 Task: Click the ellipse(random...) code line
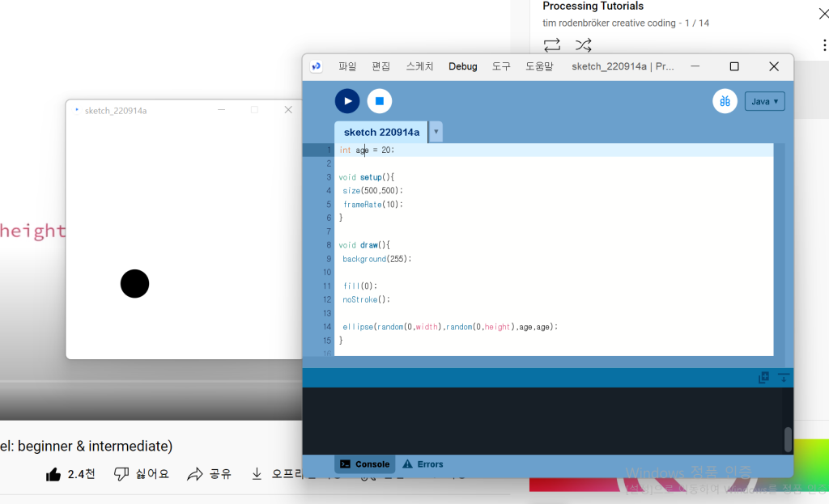point(450,327)
